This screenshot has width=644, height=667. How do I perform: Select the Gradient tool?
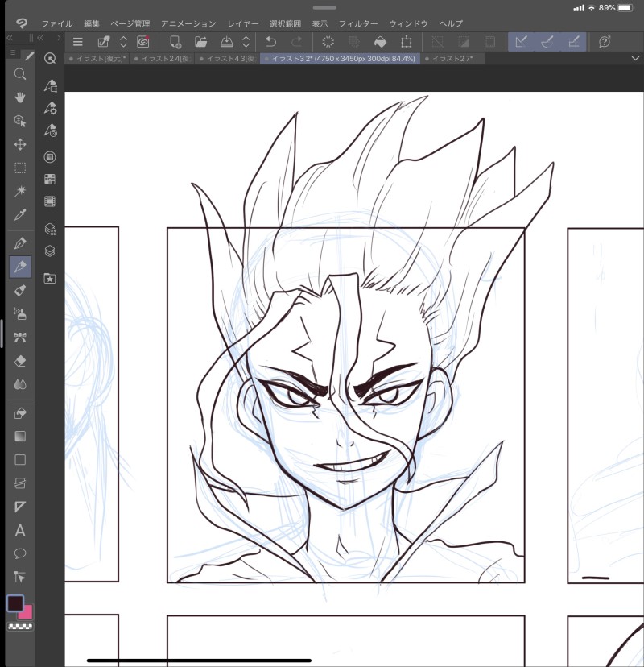click(20, 437)
